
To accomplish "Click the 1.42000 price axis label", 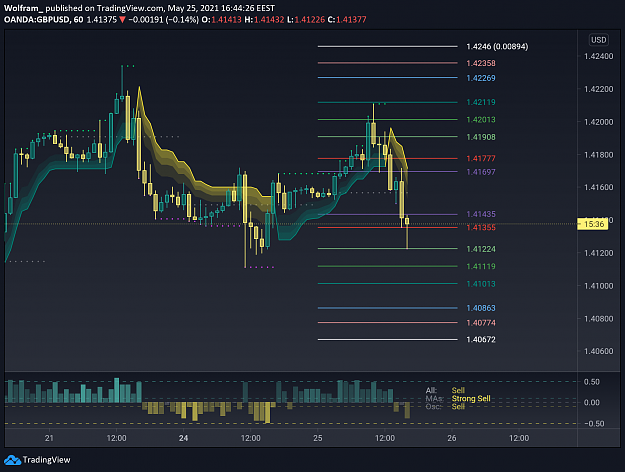I will coord(598,122).
